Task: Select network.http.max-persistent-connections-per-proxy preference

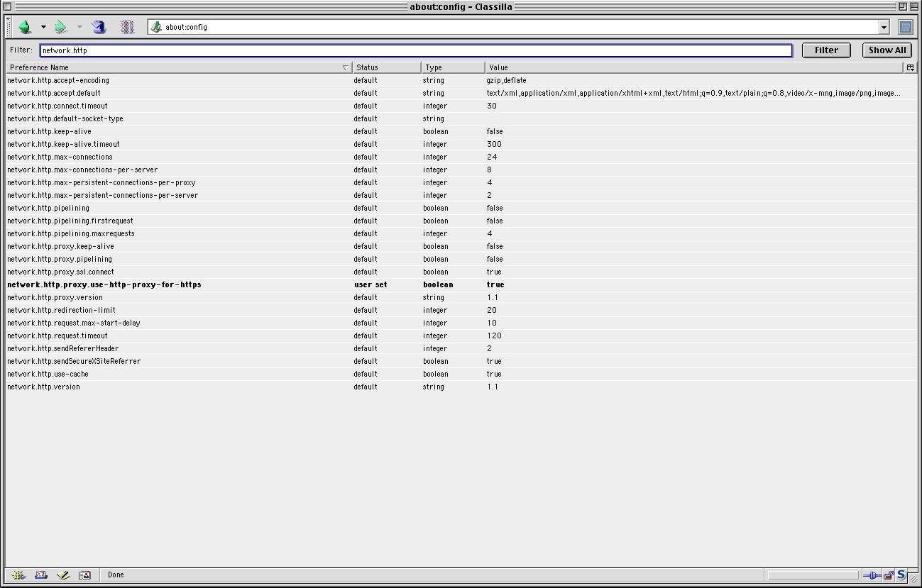Action: coord(461,182)
